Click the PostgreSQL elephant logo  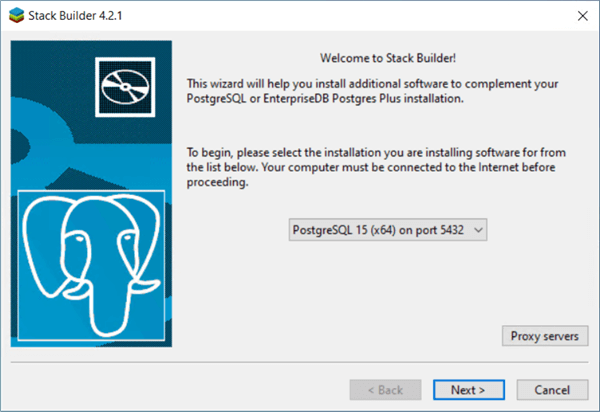91,265
